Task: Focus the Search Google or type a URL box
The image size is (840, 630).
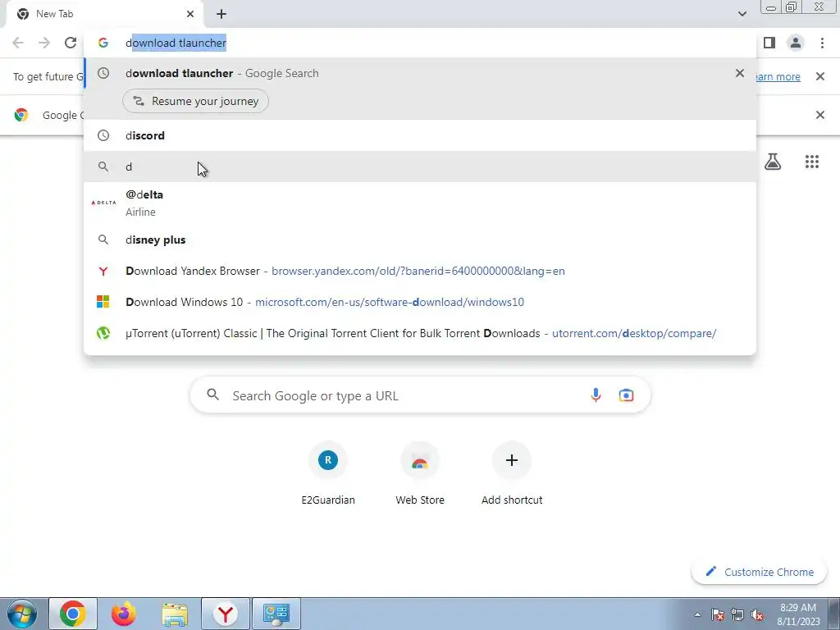Action: pos(420,395)
